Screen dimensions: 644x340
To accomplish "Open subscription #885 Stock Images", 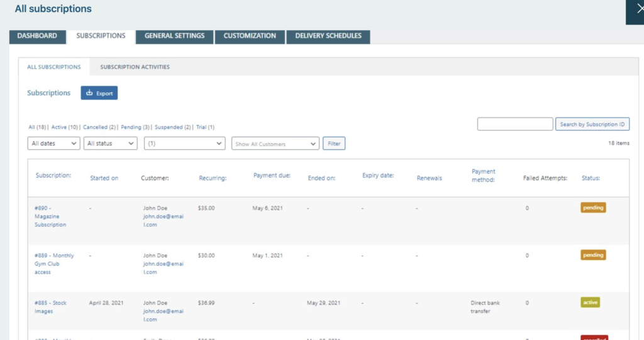I will coord(50,307).
